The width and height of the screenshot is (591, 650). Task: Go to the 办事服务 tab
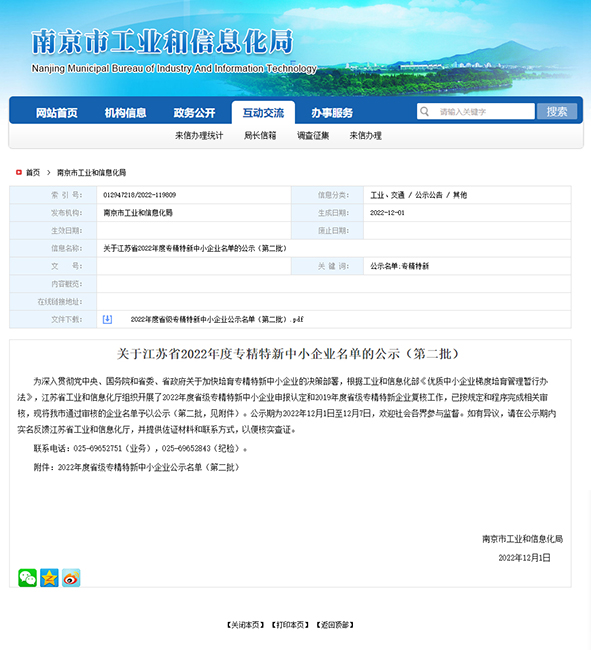coord(332,112)
